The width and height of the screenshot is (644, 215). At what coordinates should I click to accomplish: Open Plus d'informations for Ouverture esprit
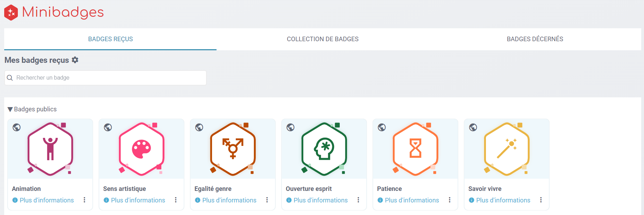point(320,200)
